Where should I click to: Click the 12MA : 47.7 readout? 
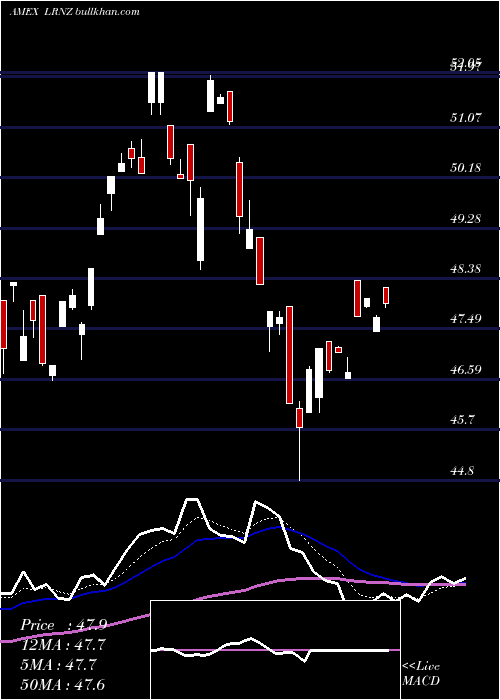pyautogui.click(x=63, y=645)
